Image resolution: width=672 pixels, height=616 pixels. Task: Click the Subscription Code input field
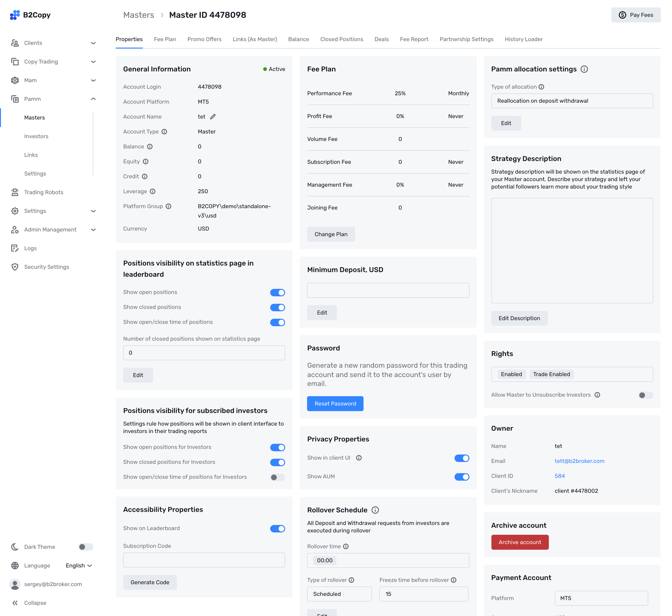click(x=204, y=560)
